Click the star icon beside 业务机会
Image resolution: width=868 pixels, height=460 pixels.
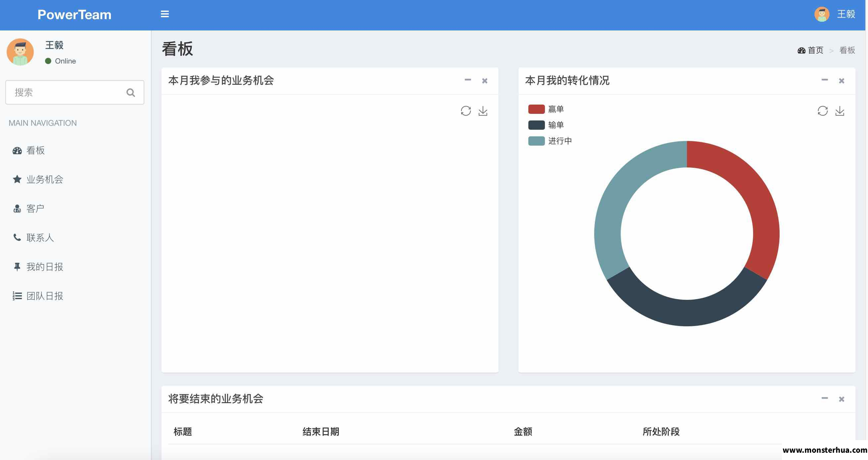[17, 179]
